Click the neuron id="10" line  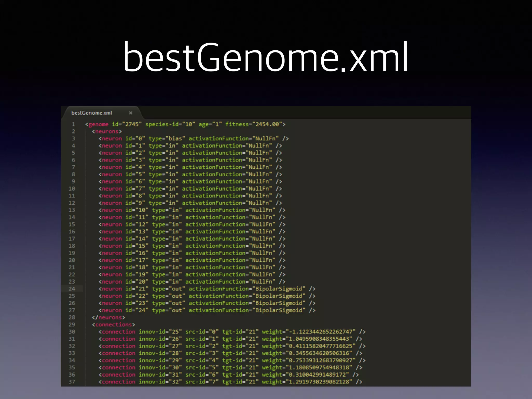192,210
